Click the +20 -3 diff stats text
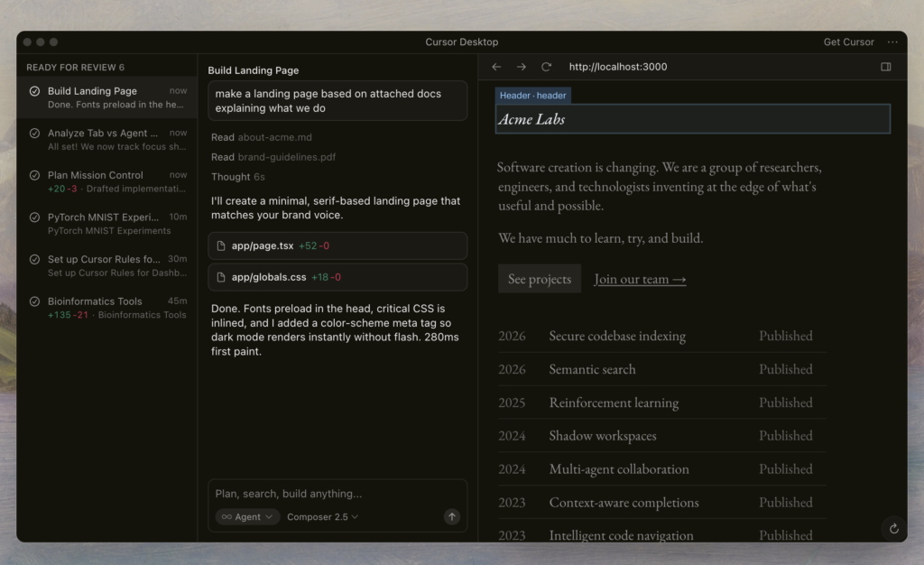The height and width of the screenshot is (565, 924). point(62,190)
